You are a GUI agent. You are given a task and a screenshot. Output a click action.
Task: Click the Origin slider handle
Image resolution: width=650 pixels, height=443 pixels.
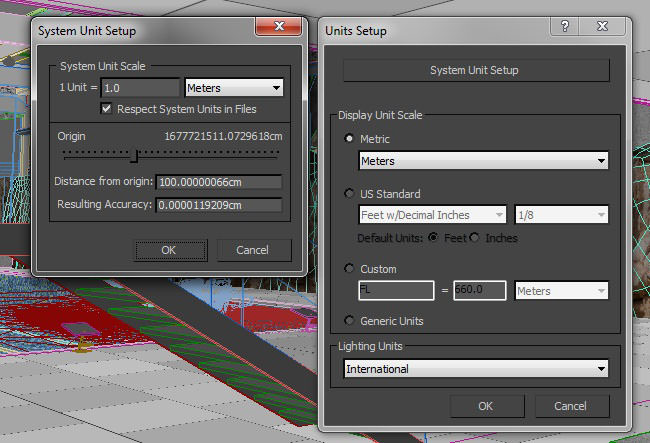[x=134, y=156]
